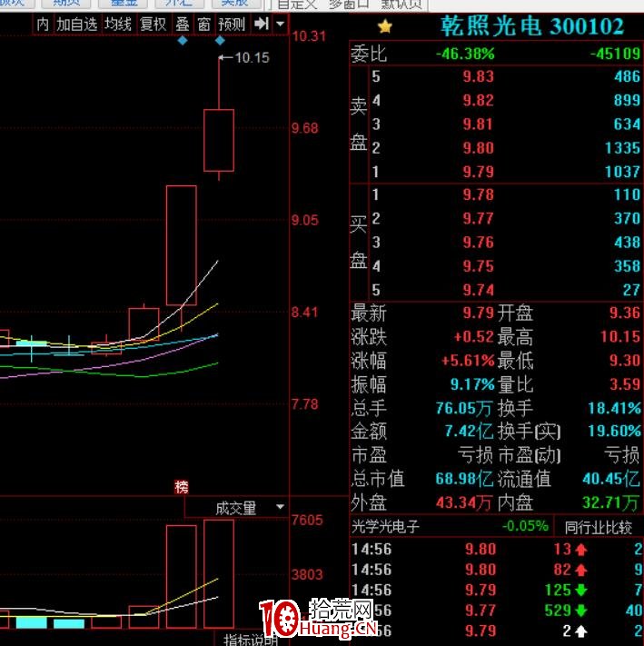This screenshot has height=646, width=644.
Task: Toggle the 窗 window option
Action: pyautogui.click(x=203, y=25)
